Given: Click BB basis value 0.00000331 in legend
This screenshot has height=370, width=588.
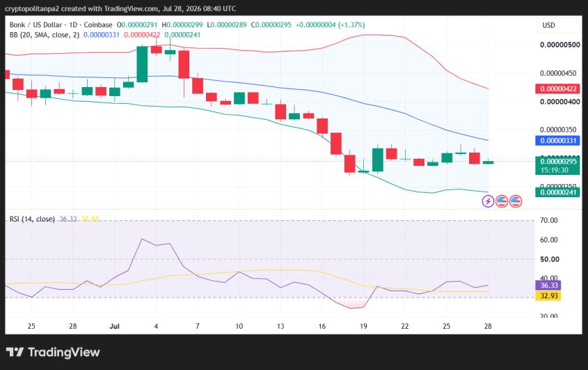Looking at the screenshot, I should point(102,35).
